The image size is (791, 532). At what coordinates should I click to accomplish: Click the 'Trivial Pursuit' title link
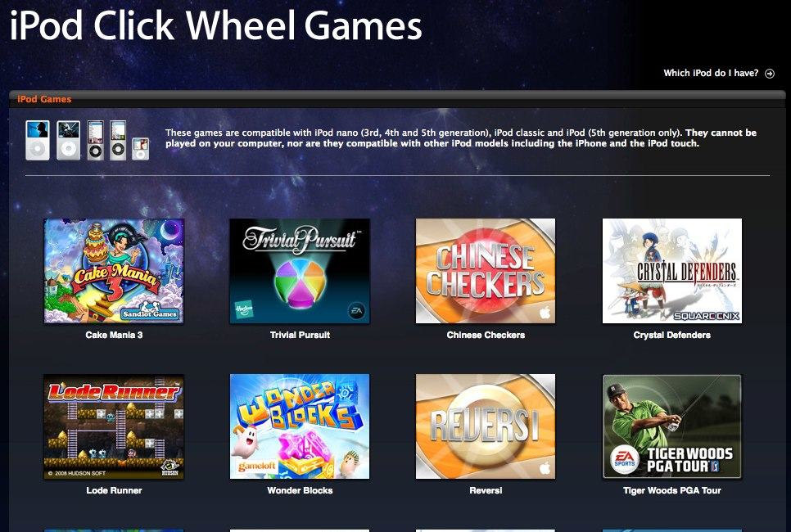(x=300, y=335)
